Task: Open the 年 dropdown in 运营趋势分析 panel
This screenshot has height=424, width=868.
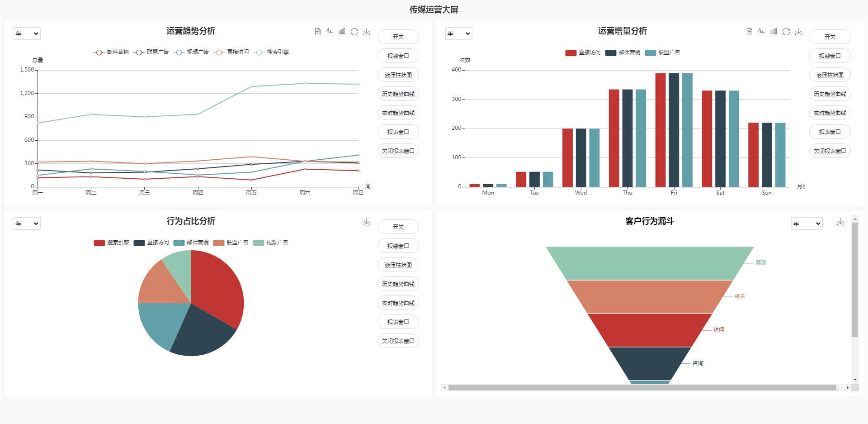Action: [27, 33]
